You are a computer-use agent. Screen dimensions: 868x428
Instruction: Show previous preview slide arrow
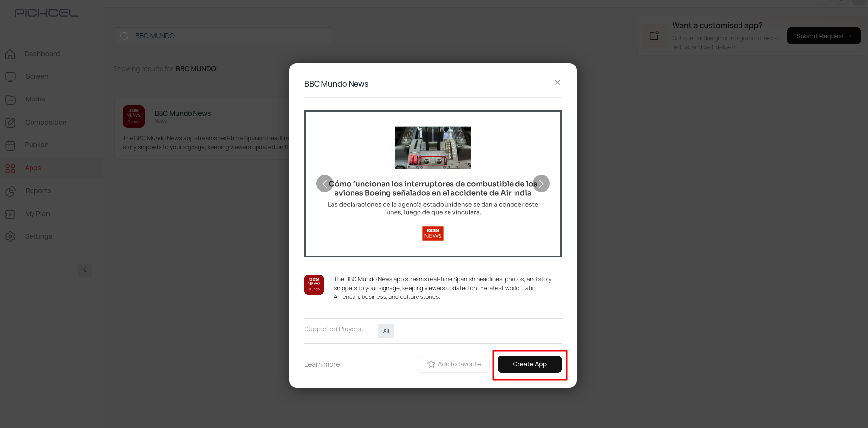tap(324, 184)
